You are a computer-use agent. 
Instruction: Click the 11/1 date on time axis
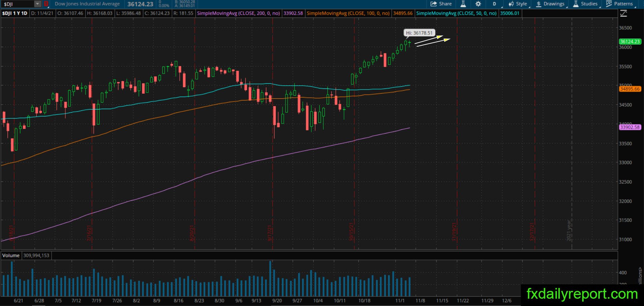[400, 300]
